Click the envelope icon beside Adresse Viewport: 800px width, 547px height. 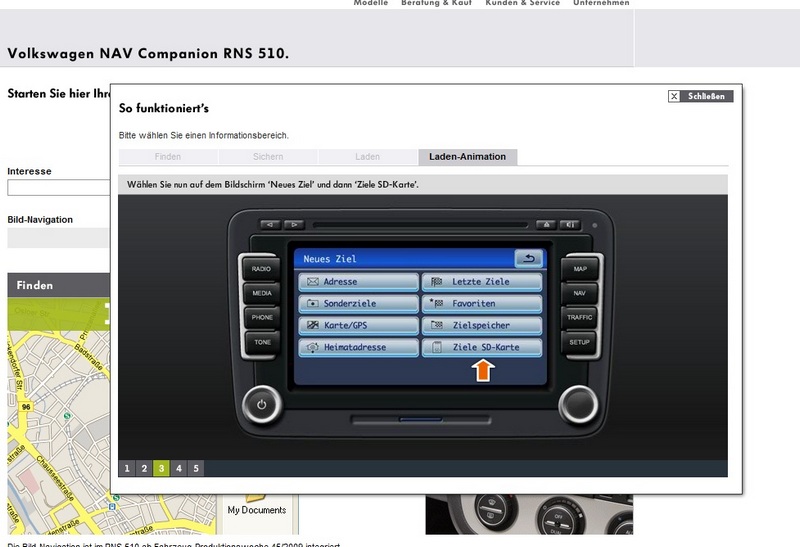click(x=313, y=282)
